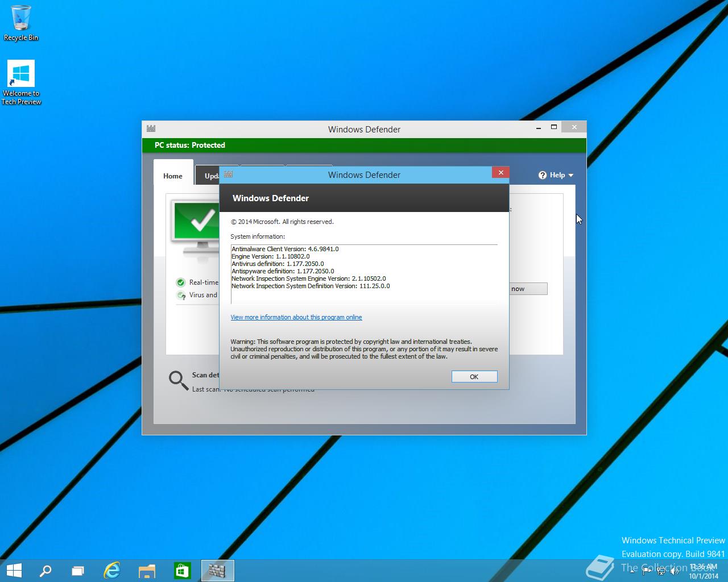This screenshot has width=728, height=582.
Task: Click the Real-time protection green check icon
Action: point(181,282)
